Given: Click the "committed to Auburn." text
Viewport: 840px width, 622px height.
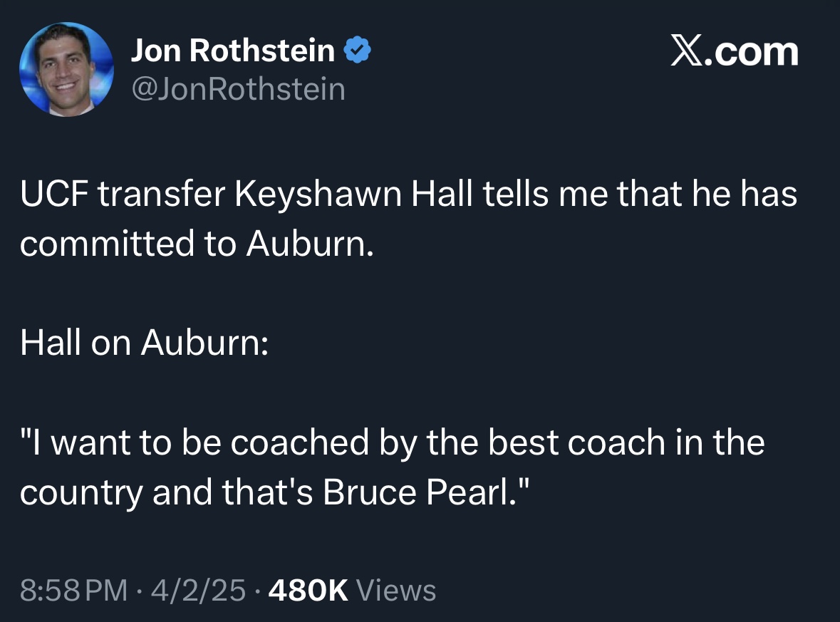Looking at the screenshot, I should [197, 244].
